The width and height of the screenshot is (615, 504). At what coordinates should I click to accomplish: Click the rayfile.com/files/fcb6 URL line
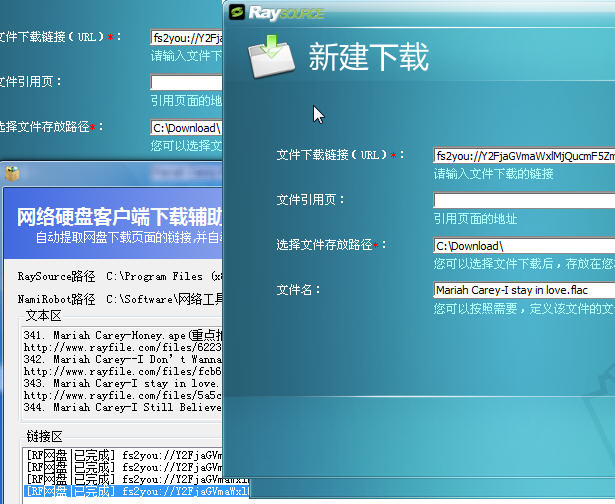pyautogui.click(x=123, y=371)
